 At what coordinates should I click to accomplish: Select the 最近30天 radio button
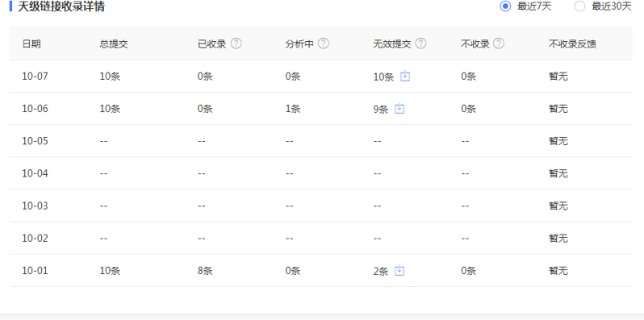tap(579, 6)
